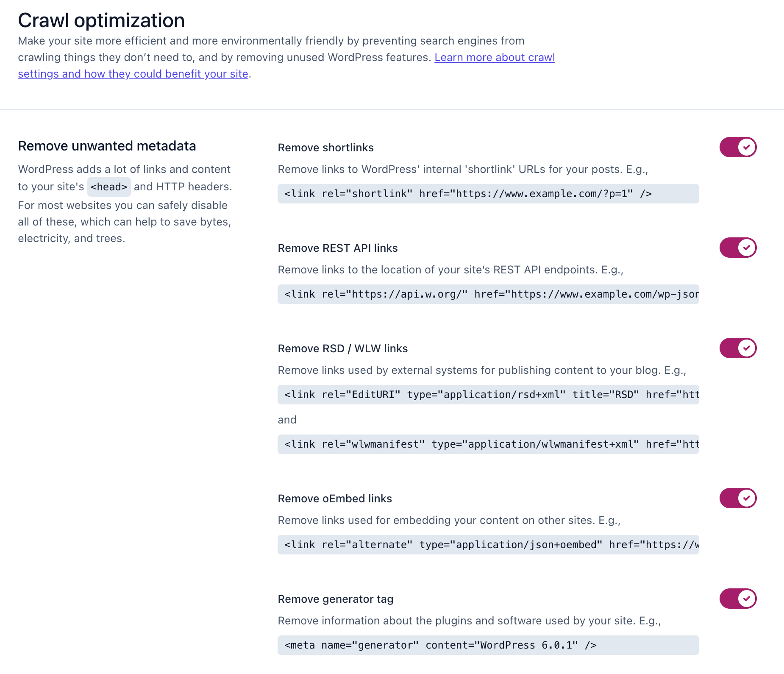784x674 pixels.
Task: Click the wlwmanifest code snippet
Action: (x=488, y=444)
